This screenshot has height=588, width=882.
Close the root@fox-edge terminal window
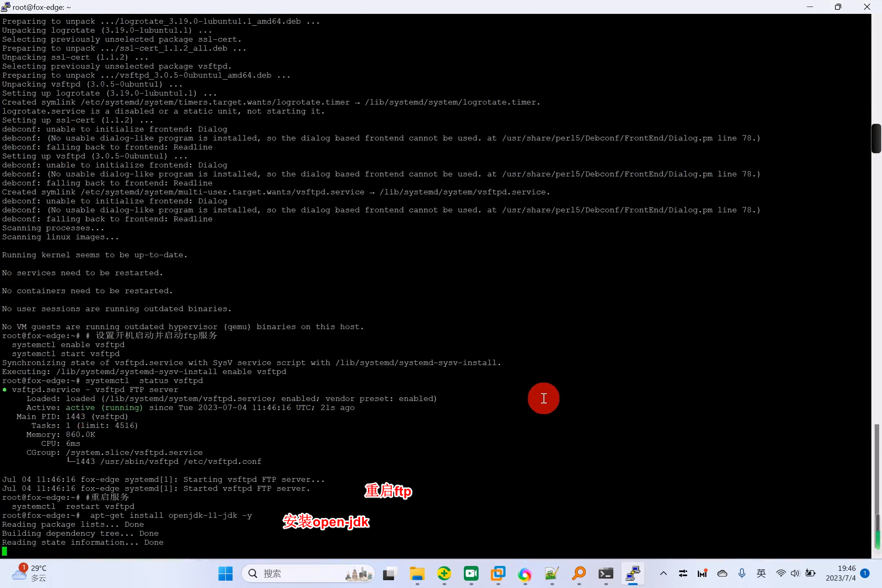click(x=866, y=7)
